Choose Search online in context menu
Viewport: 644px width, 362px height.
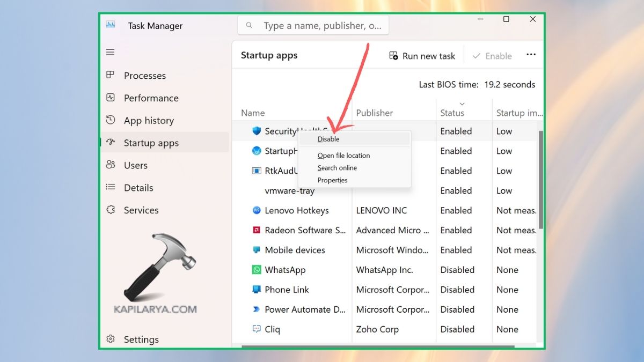click(354, 168)
